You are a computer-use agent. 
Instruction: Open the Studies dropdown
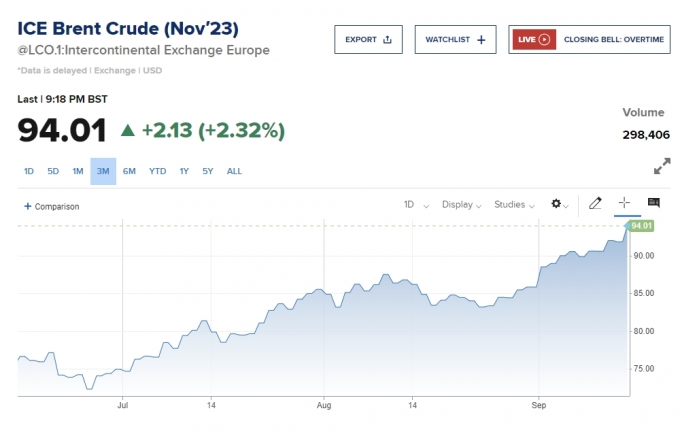click(514, 205)
